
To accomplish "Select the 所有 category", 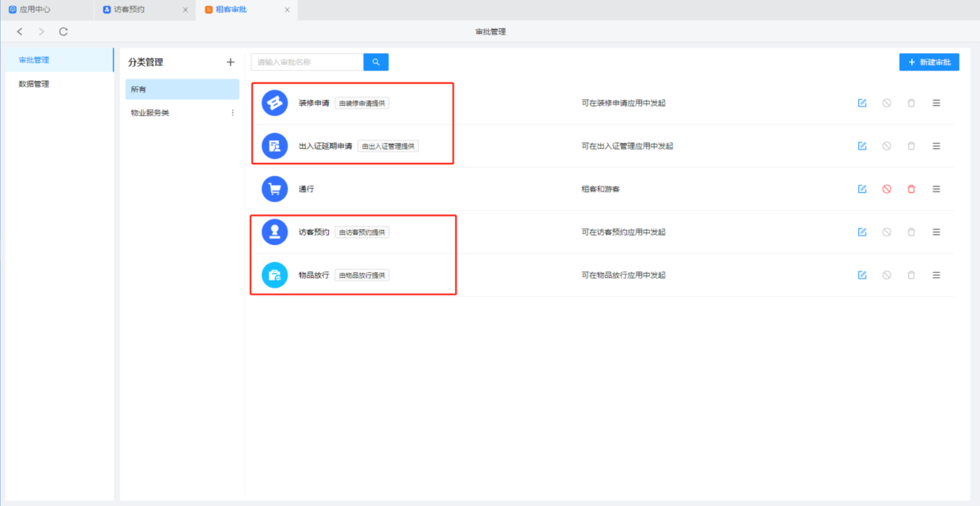I will click(x=182, y=89).
